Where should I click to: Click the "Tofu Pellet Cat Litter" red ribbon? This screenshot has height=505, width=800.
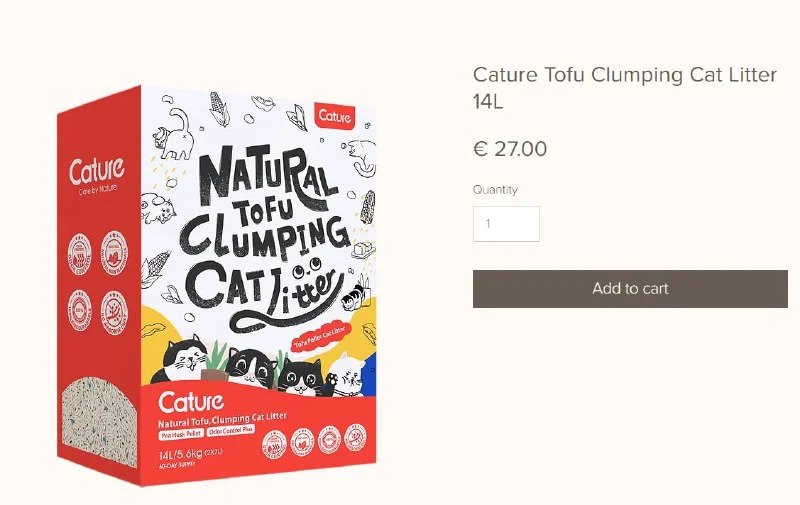(x=320, y=335)
